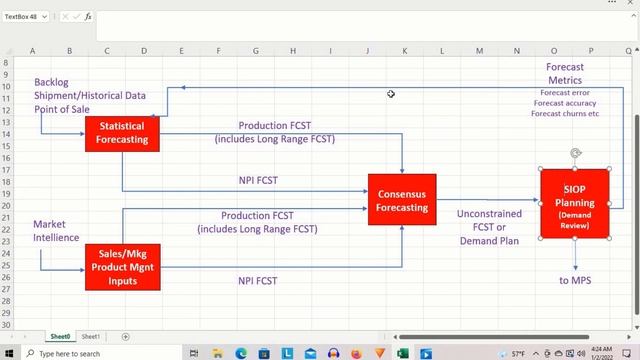The height and width of the screenshot is (360, 640).
Task: Add a new sheet with the plus button
Action: (x=126, y=337)
